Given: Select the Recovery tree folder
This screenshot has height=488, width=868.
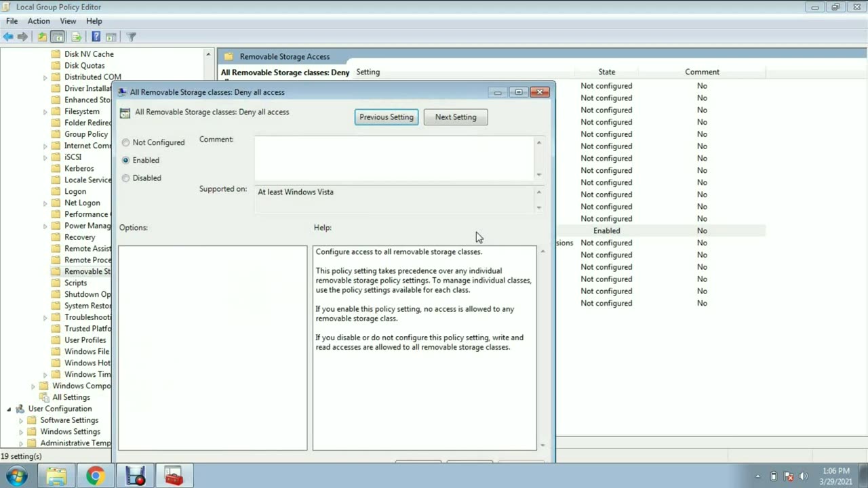Looking at the screenshot, I should 79,237.
